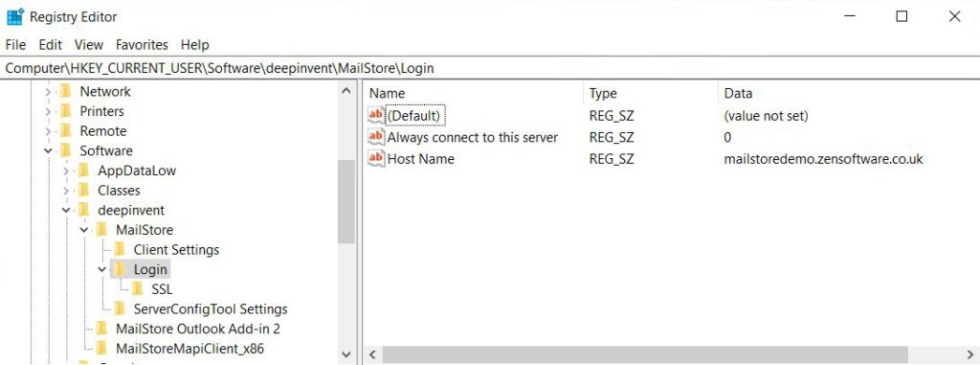Expand the AppDataLow key
The height and width of the screenshot is (365, 980).
click(66, 171)
